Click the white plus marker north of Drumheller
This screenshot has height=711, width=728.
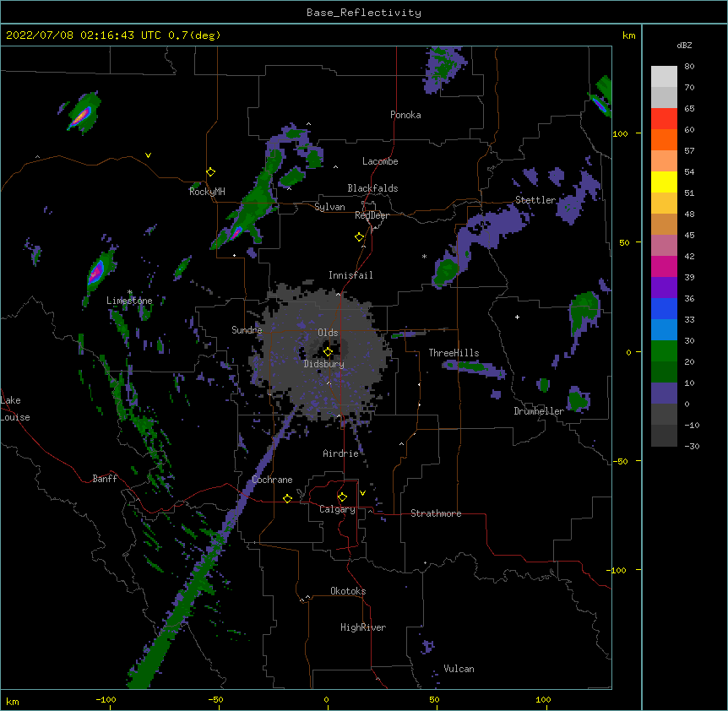517,317
